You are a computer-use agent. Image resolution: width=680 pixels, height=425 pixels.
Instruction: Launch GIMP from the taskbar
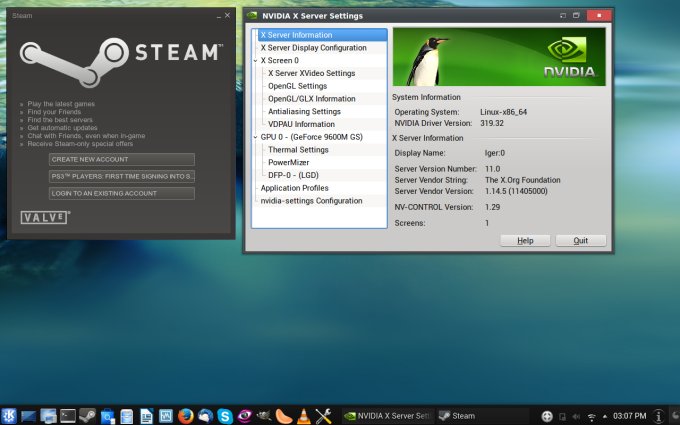[264, 416]
